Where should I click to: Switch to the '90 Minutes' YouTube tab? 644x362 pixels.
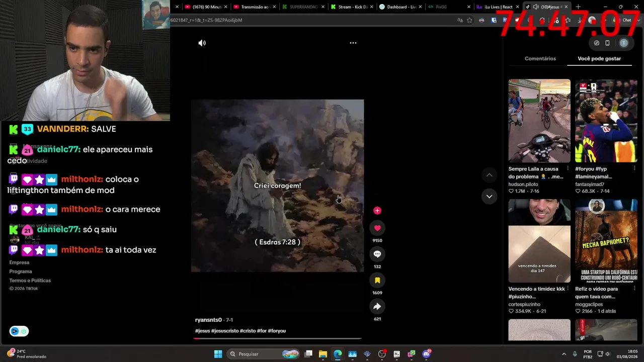(x=207, y=7)
